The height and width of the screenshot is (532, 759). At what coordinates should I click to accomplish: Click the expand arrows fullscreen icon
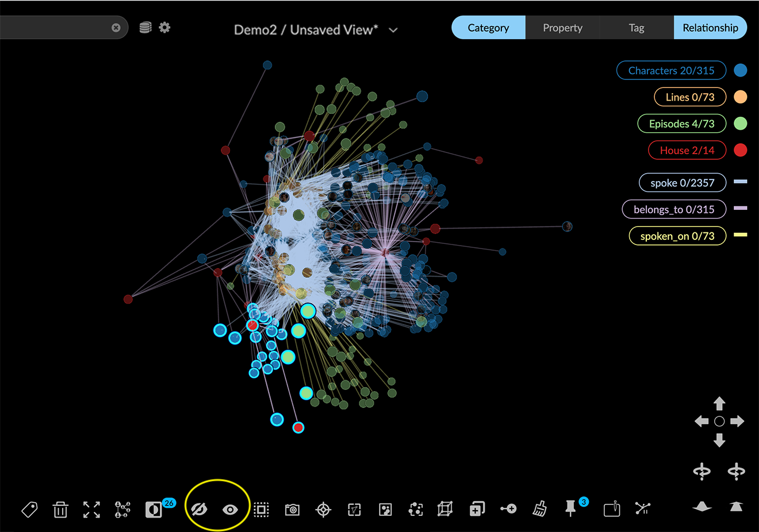tap(91, 510)
